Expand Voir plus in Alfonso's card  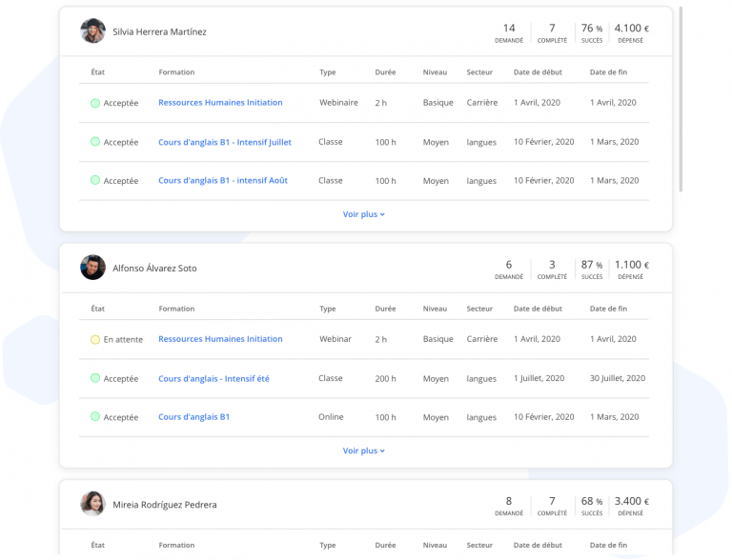click(x=364, y=450)
